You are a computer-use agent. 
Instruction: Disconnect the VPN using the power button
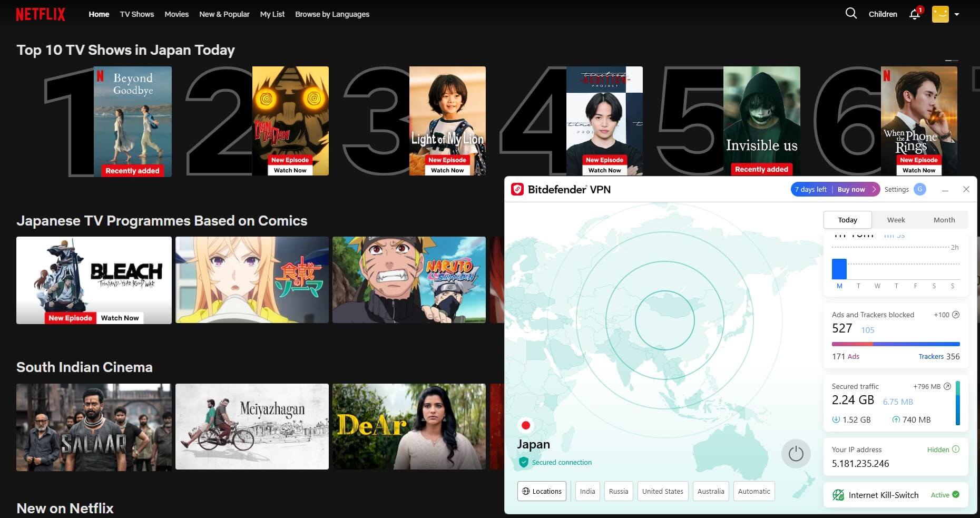click(796, 453)
